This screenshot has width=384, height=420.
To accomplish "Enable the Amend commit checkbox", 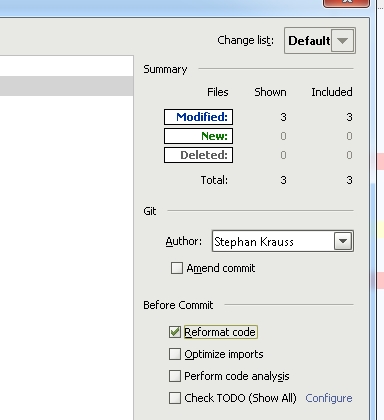I will (x=177, y=268).
